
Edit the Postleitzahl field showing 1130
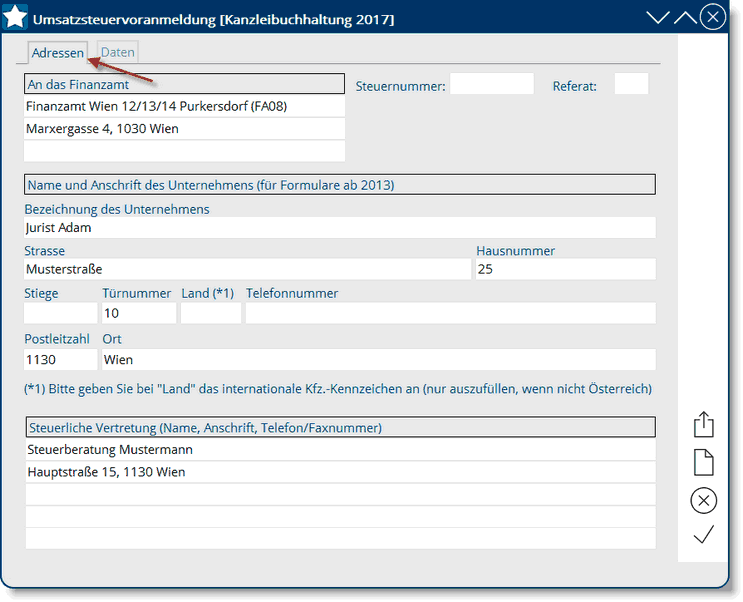60,360
